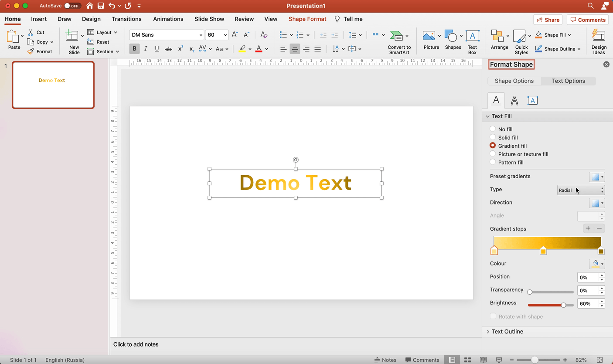613x364 pixels.
Task: Toggle Bold formatting
Action: pyautogui.click(x=134, y=49)
